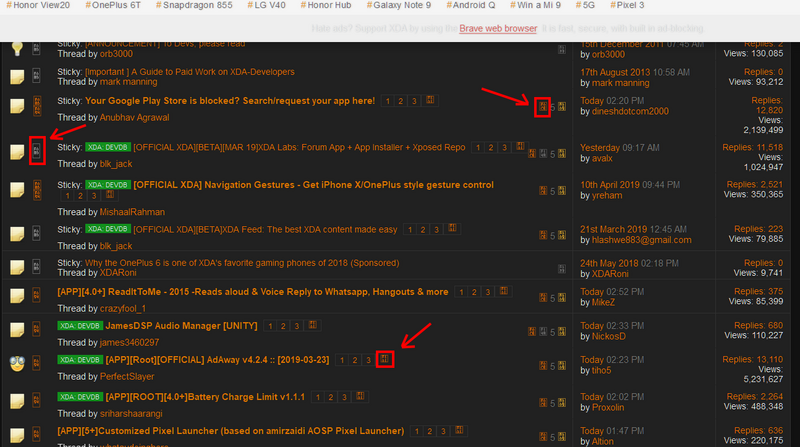The image size is (800, 447).
Task: Jump to last page of ReadItToMe thread
Action: point(504,291)
